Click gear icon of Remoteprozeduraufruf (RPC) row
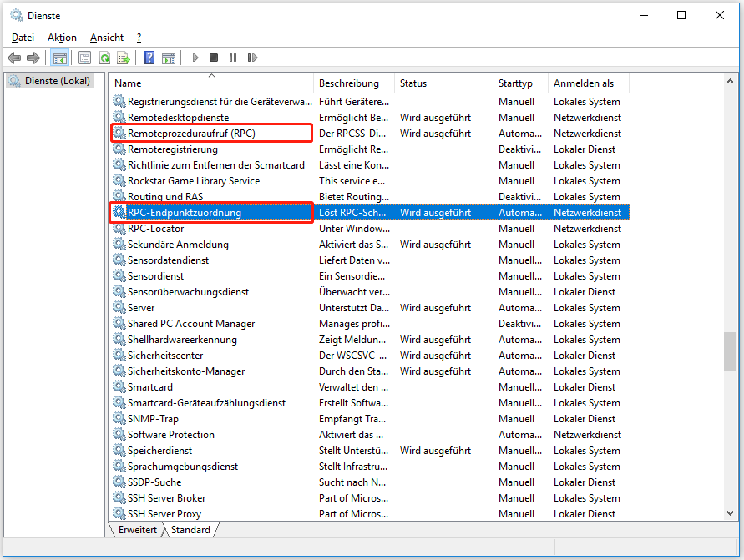This screenshot has height=560, width=744. [x=119, y=133]
